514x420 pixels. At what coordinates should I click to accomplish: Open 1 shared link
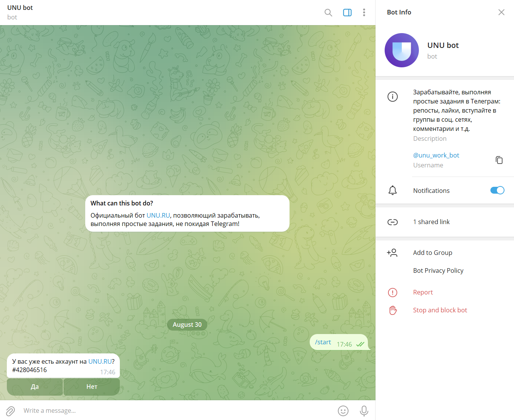[431, 222]
